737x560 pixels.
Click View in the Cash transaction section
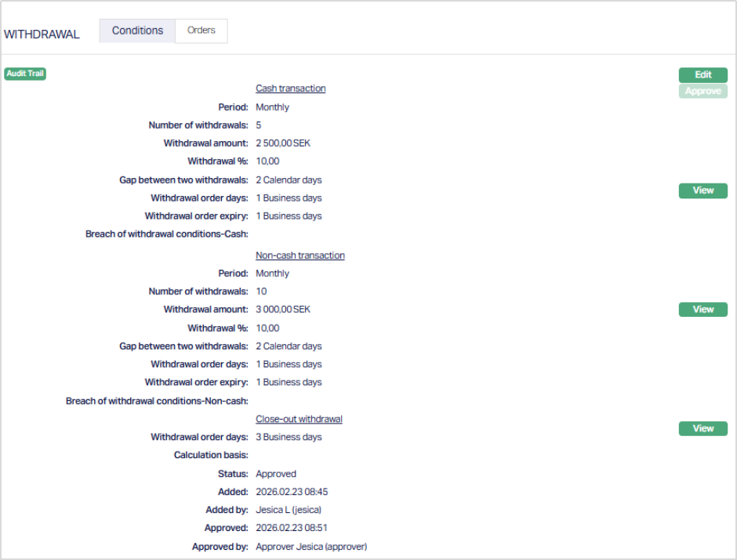pos(703,191)
